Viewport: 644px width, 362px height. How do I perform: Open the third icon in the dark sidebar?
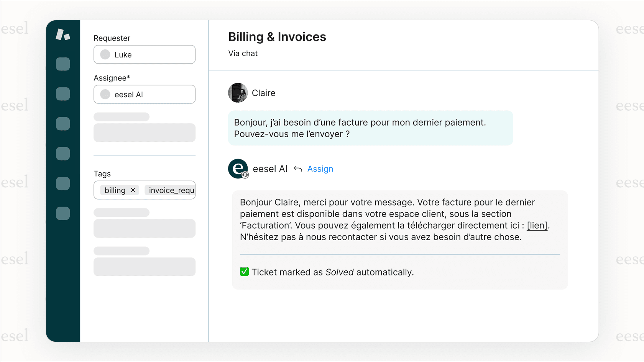click(63, 124)
